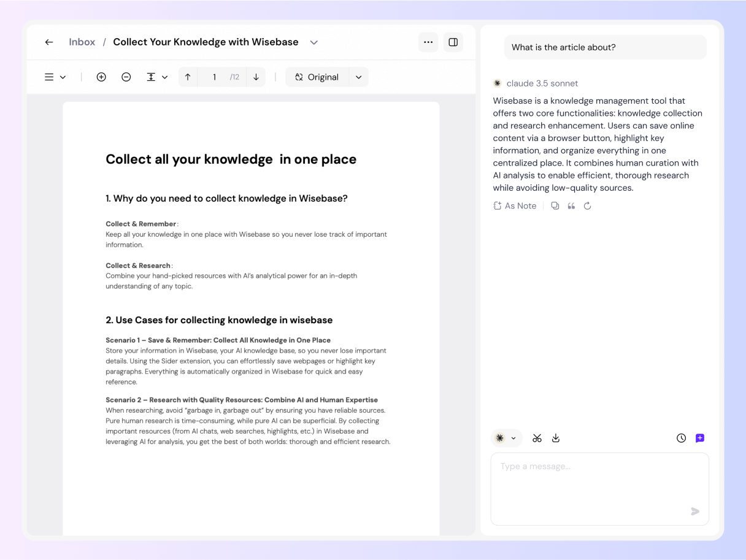Screen dimensions: 746x560
Task: Start a new chat with purple plus icon
Action: 700,438
